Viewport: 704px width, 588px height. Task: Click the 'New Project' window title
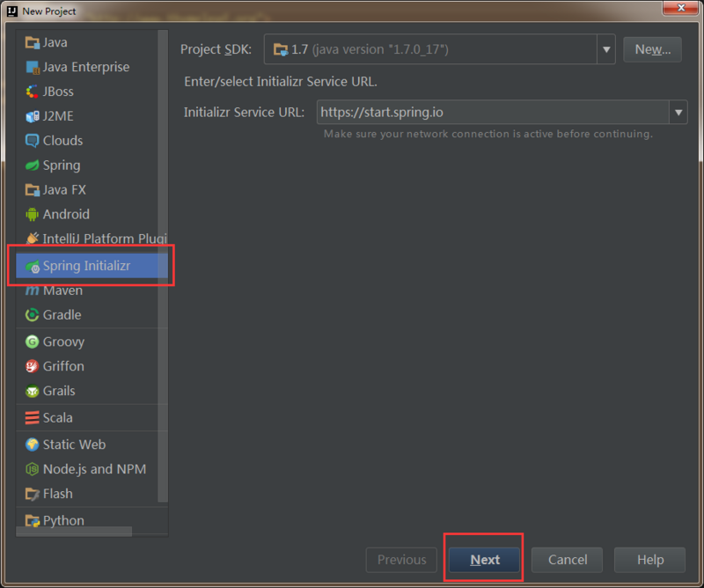click(49, 11)
